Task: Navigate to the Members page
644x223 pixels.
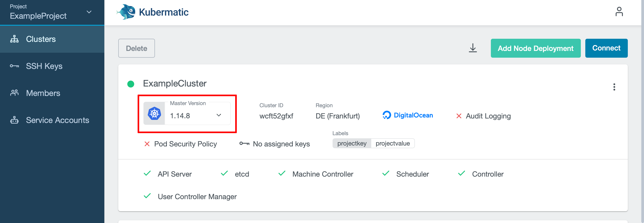Action: 52,93
